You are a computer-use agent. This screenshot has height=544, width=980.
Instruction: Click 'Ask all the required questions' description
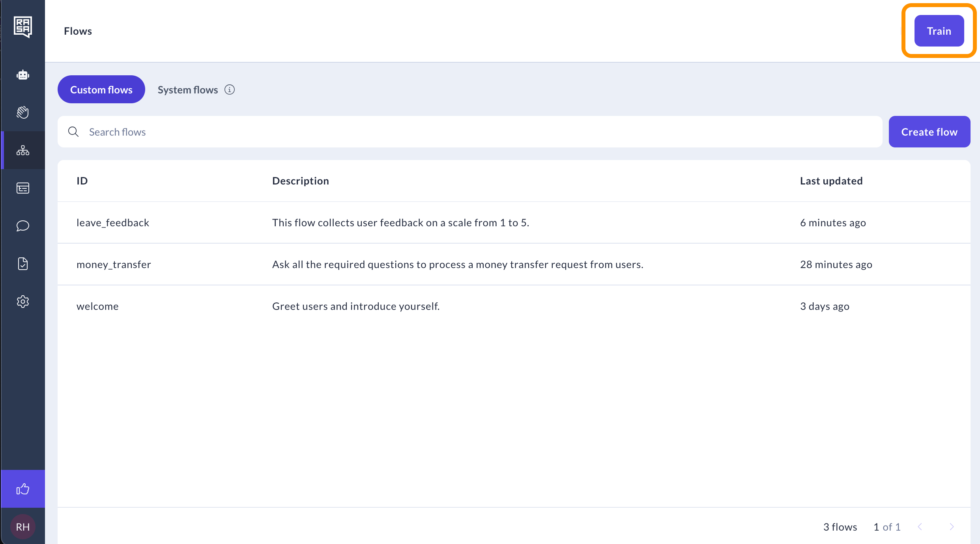(x=458, y=265)
